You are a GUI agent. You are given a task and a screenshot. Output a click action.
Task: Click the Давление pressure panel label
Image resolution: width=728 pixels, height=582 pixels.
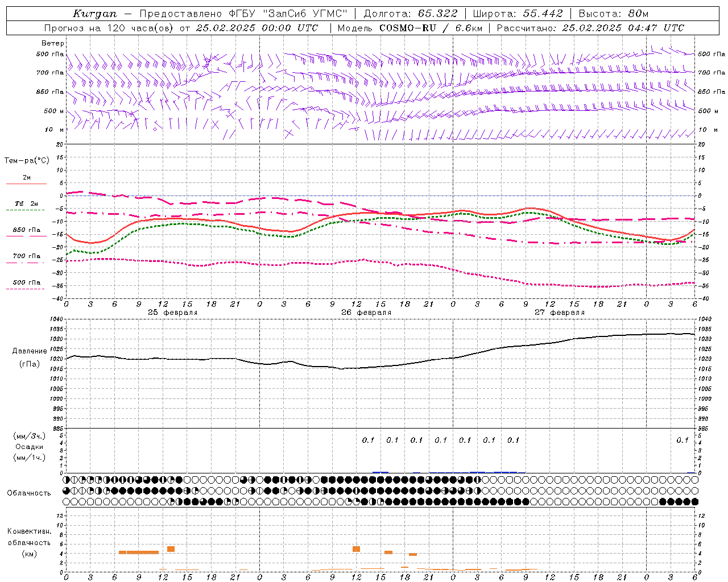[30, 351]
